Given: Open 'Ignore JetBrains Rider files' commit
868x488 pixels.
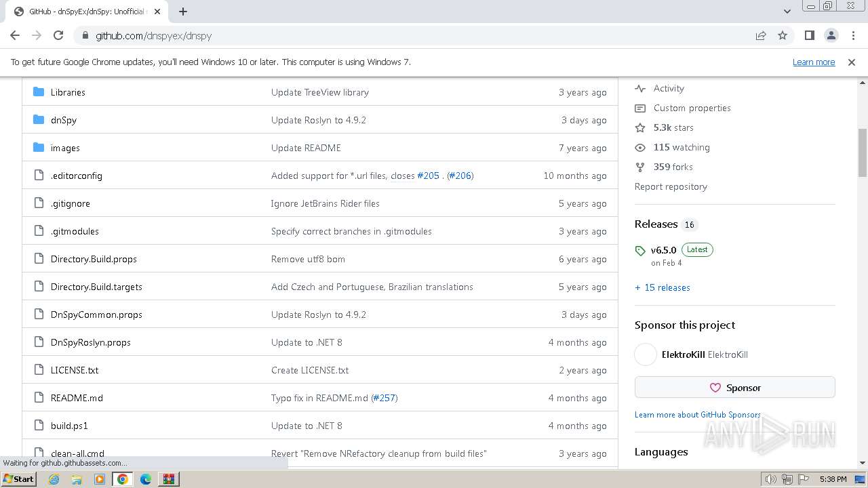Looking at the screenshot, I should (x=325, y=203).
